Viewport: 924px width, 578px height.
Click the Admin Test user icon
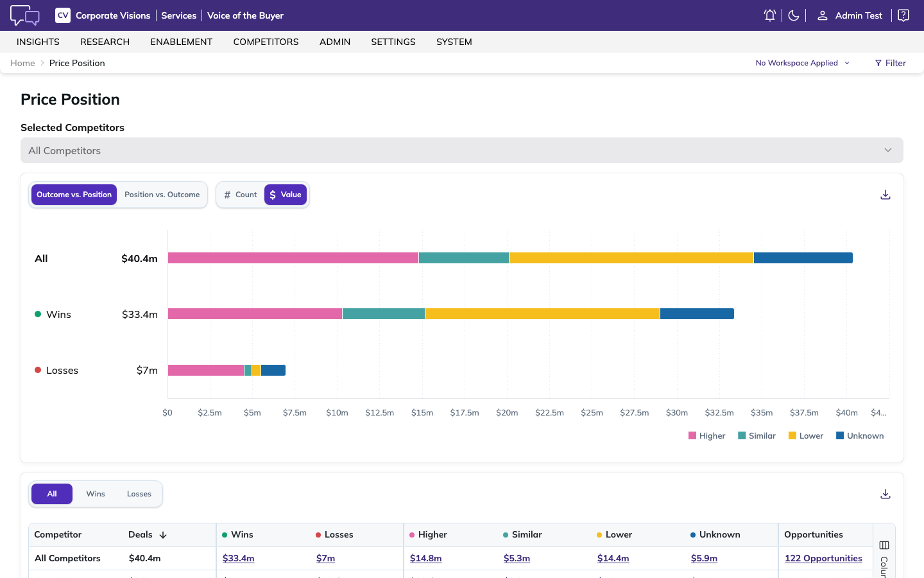(x=822, y=15)
